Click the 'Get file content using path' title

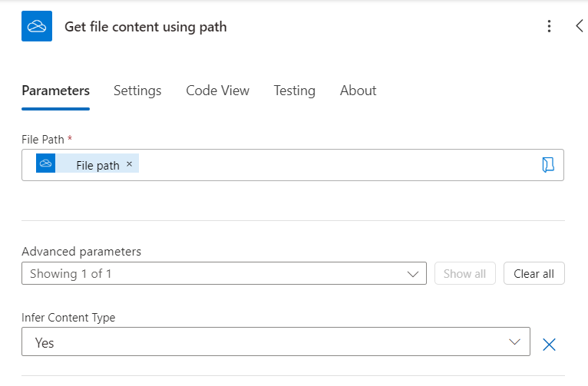point(145,27)
